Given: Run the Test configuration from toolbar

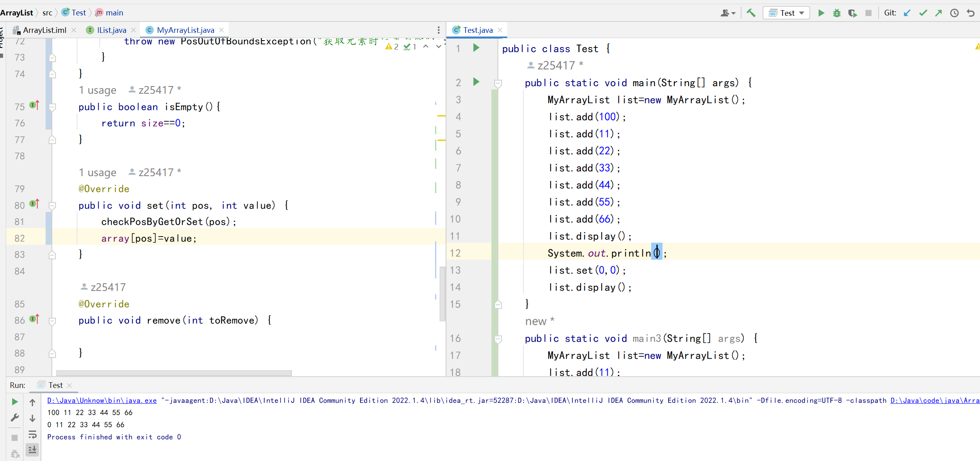Looking at the screenshot, I should (x=821, y=13).
